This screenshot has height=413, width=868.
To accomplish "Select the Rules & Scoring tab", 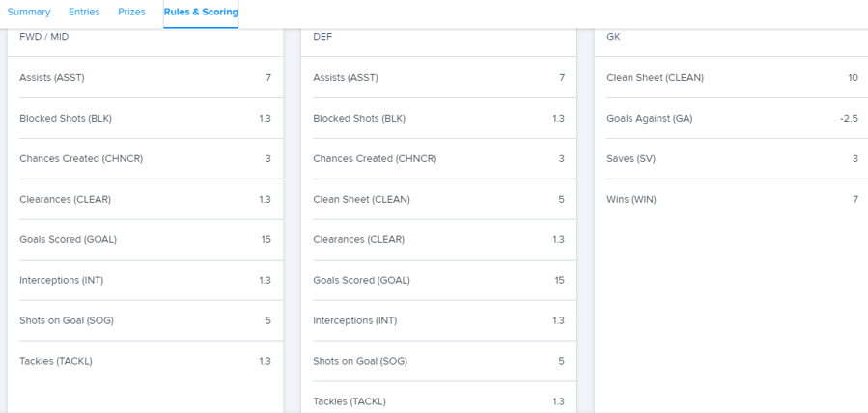I will pyautogui.click(x=201, y=12).
